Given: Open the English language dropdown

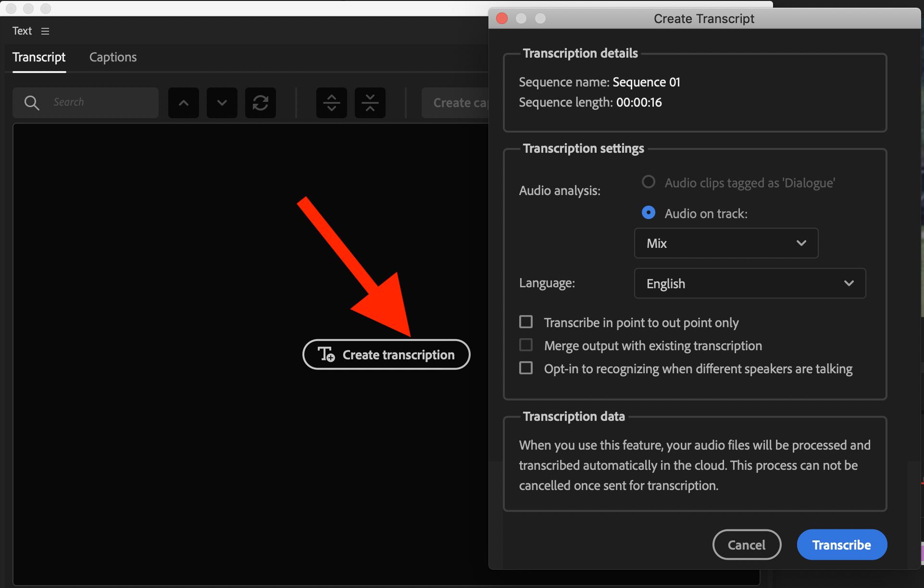Looking at the screenshot, I should [x=749, y=283].
